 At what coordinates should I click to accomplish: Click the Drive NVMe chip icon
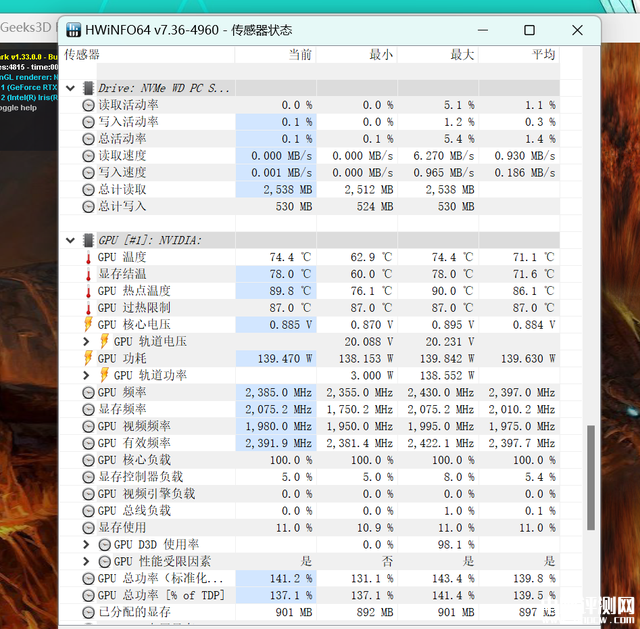coord(88,88)
